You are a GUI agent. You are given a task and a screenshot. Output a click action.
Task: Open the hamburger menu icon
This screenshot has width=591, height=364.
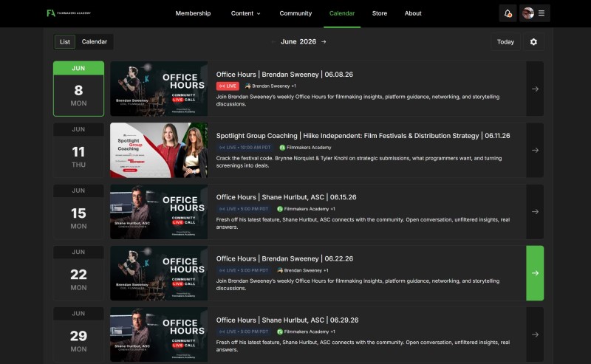point(542,13)
